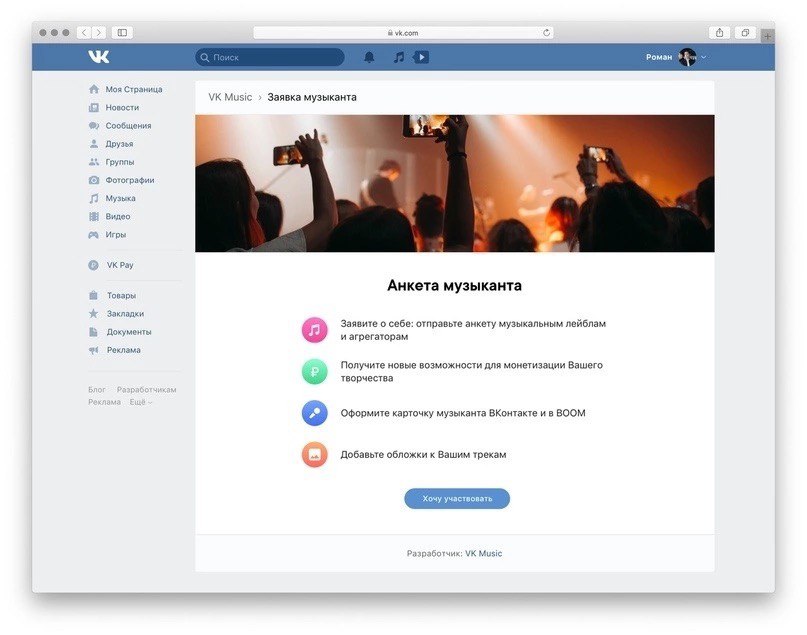
Task: Click the green ruble circle icon
Action: (x=314, y=372)
